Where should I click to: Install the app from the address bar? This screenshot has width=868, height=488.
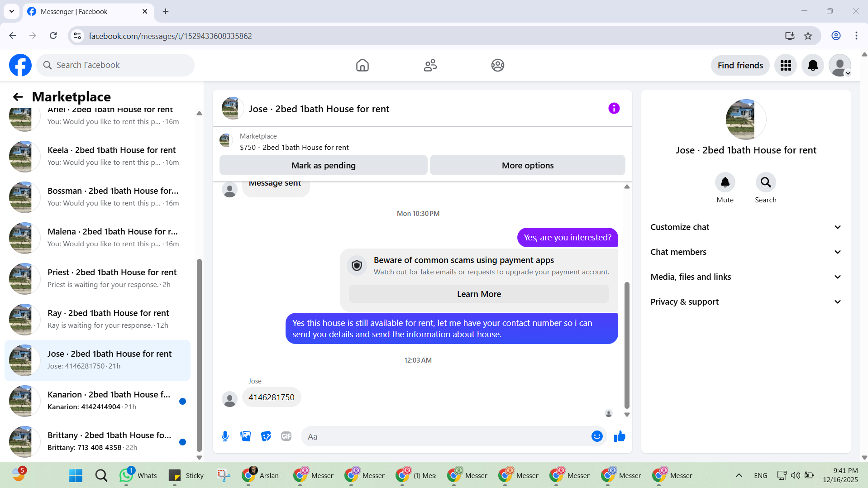[790, 36]
